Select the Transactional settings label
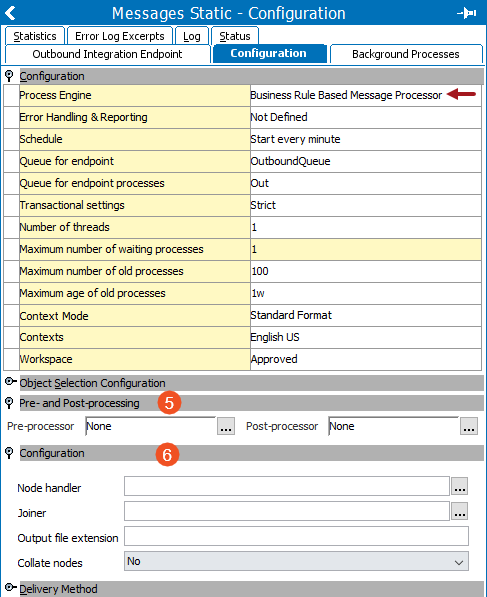487x597 pixels. (x=72, y=205)
